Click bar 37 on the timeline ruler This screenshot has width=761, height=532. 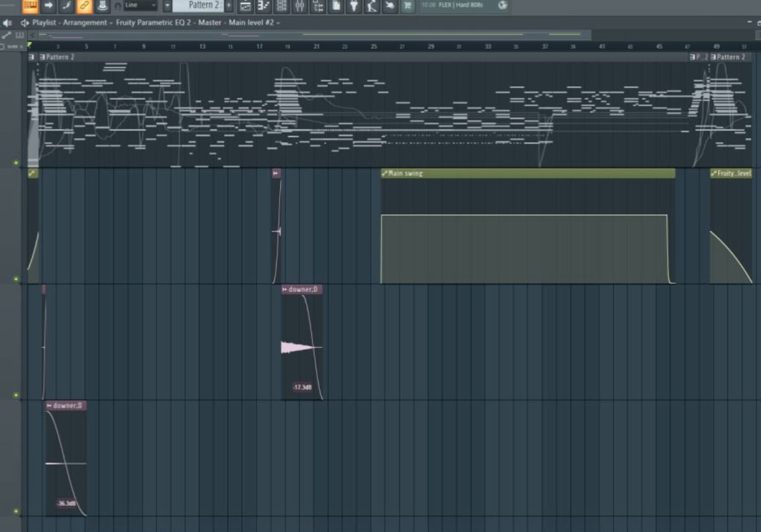pos(545,47)
